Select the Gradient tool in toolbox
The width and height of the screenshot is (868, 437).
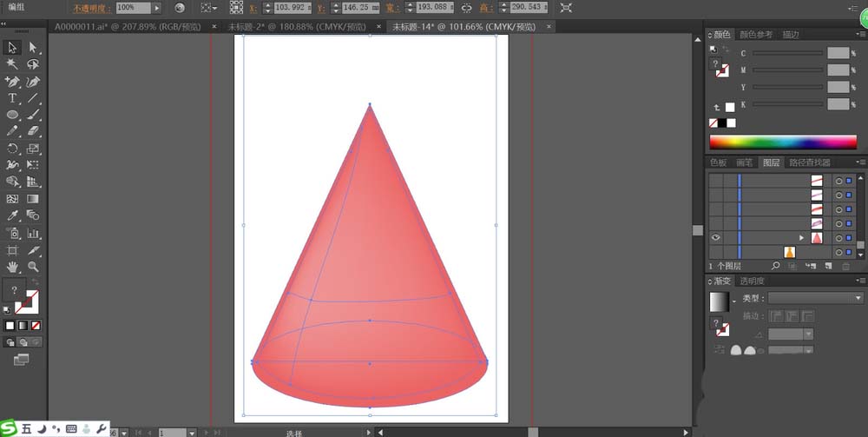(x=33, y=199)
